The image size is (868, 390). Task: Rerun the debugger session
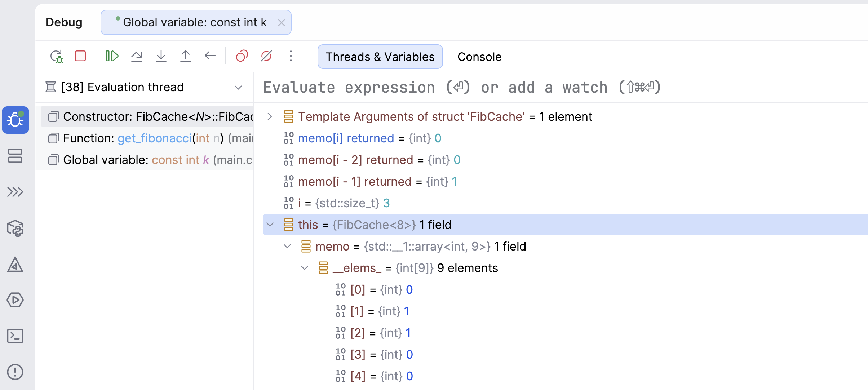[57, 56]
